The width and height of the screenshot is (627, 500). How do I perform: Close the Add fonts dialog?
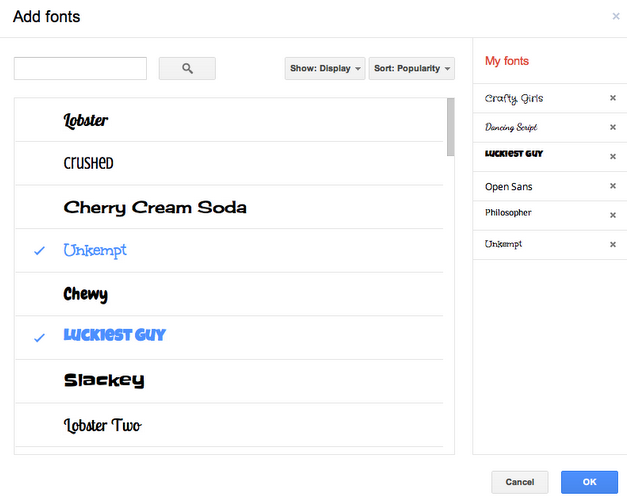615,16
